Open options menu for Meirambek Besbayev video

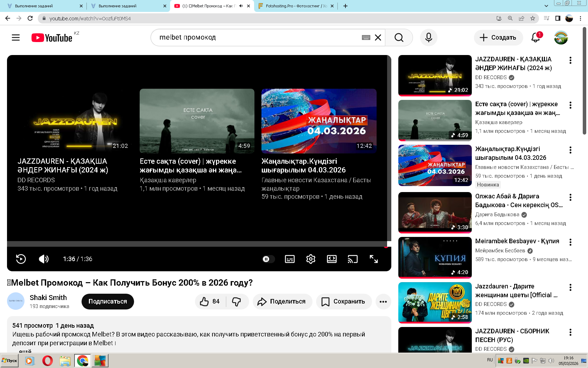tap(570, 242)
